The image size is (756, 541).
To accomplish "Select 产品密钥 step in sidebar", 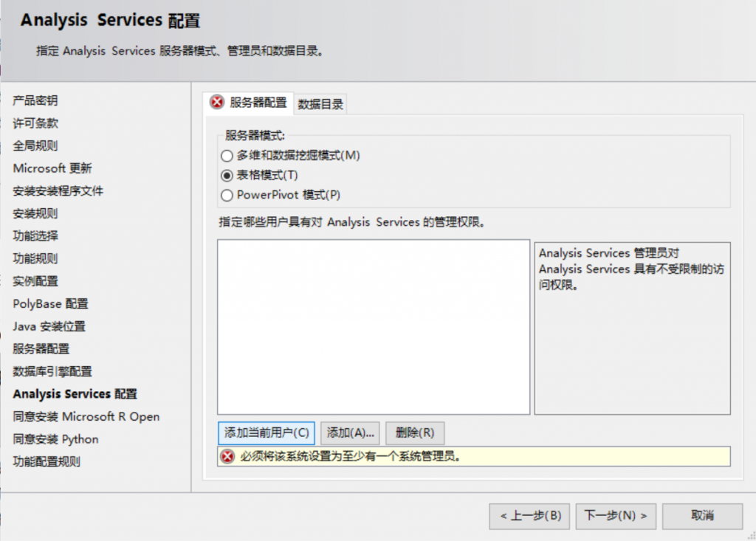I will (x=35, y=100).
